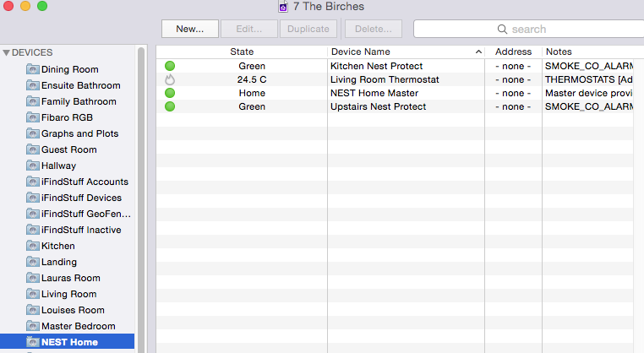Select the Louises Room folder icon

33,309
